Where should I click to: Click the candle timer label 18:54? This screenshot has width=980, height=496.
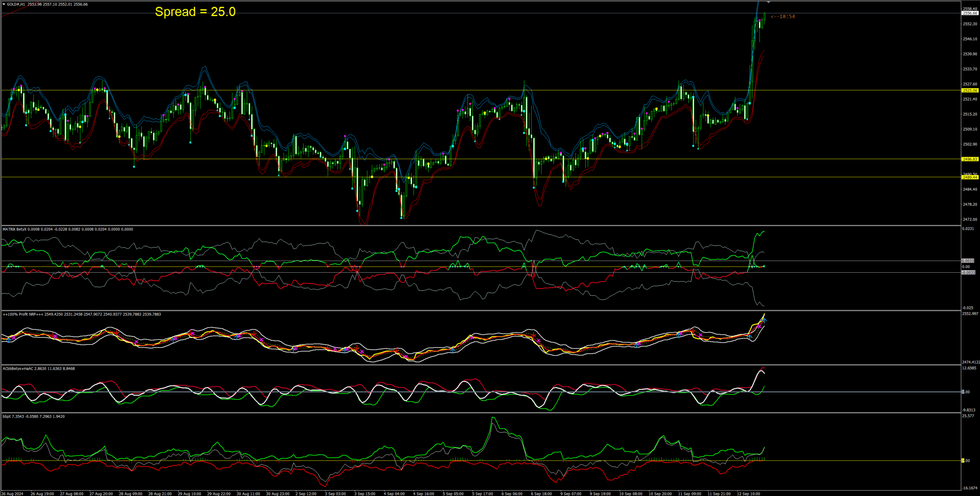(x=783, y=16)
